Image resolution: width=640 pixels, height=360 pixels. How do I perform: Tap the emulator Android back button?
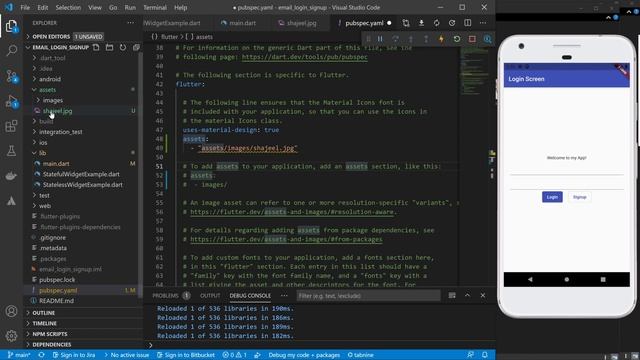pyautogui.click(x=530, y=280)
